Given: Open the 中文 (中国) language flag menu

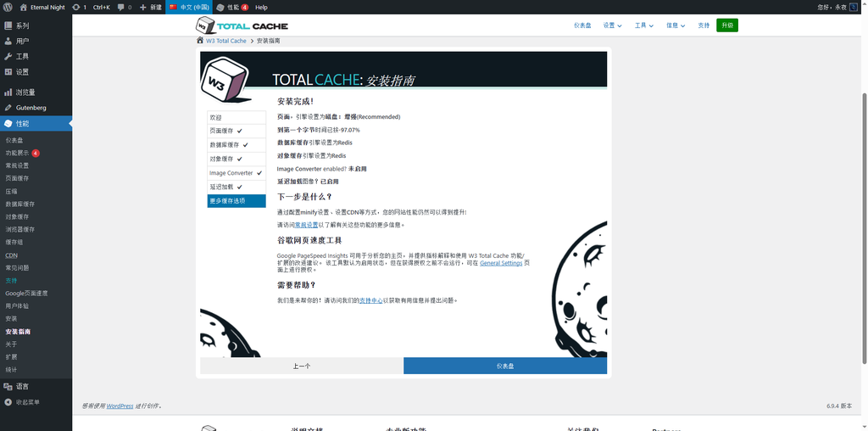Looking at the screenshot, I should pyautogui.click(x=189, y=7).
